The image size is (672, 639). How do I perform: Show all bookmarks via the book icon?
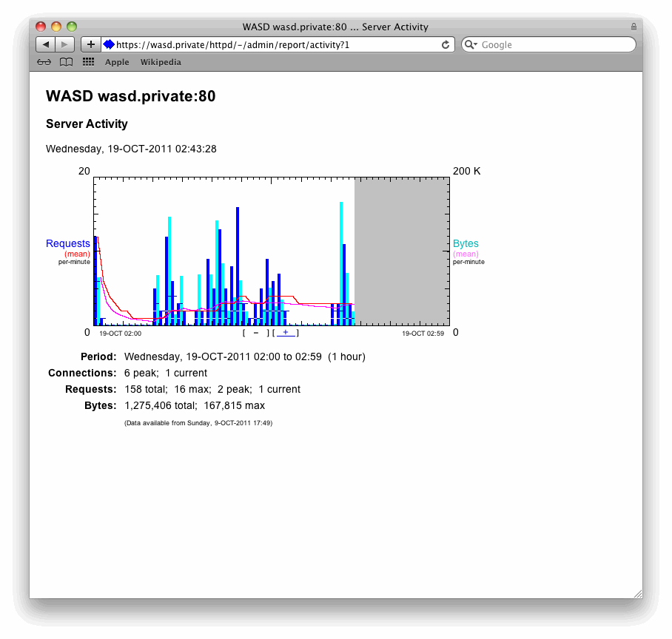tap(67, 62)
